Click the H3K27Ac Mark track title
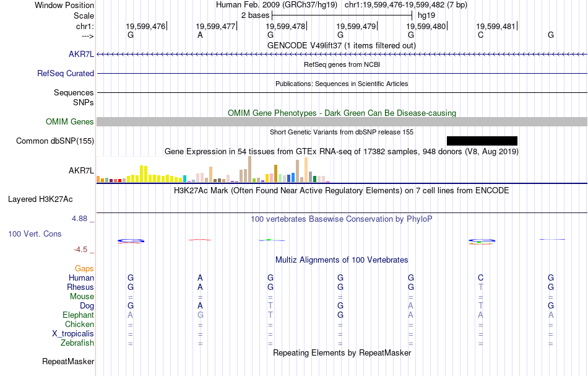Screen dimensions: 588x376 [x=342, y=191]
